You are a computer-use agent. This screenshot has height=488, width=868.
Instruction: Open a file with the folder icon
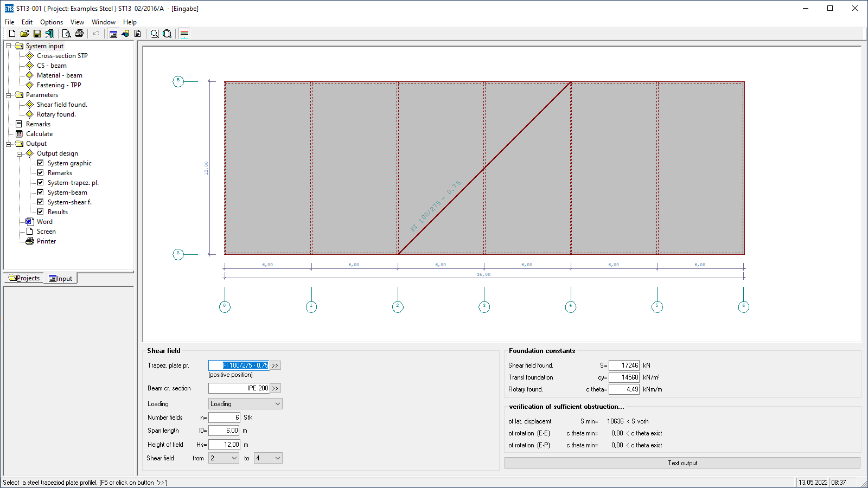(x=24, y=34)
